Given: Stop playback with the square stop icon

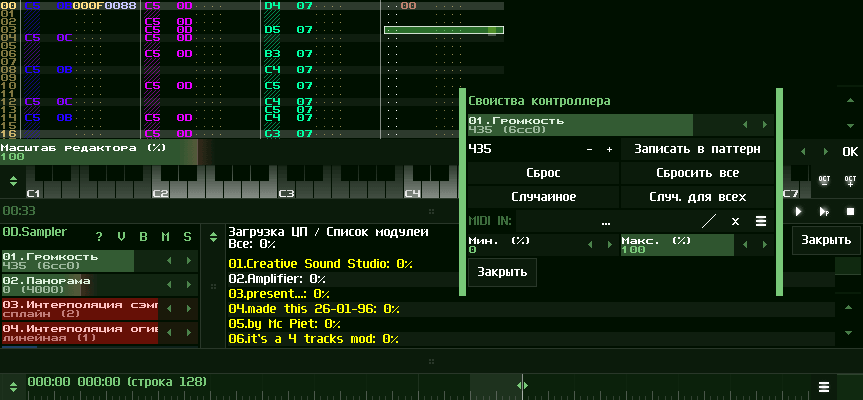Looking at the screenshot, I should [x=850, y=211].
